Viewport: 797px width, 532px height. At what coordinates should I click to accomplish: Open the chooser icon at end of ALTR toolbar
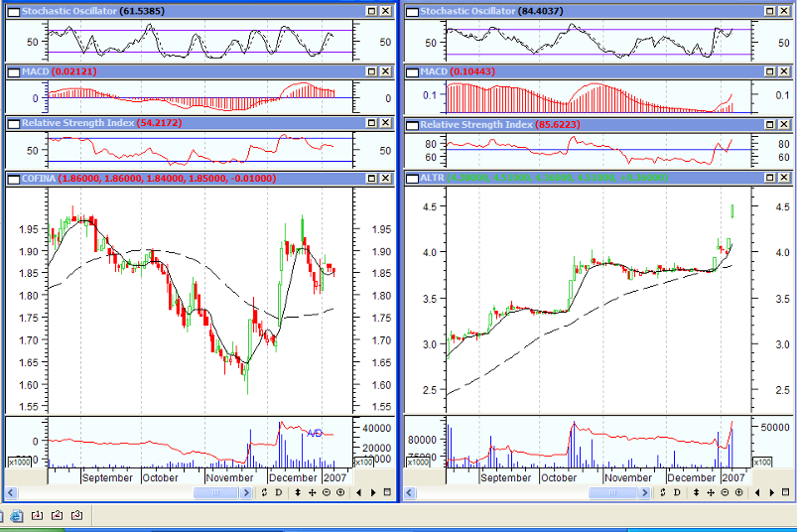point(786,492)
